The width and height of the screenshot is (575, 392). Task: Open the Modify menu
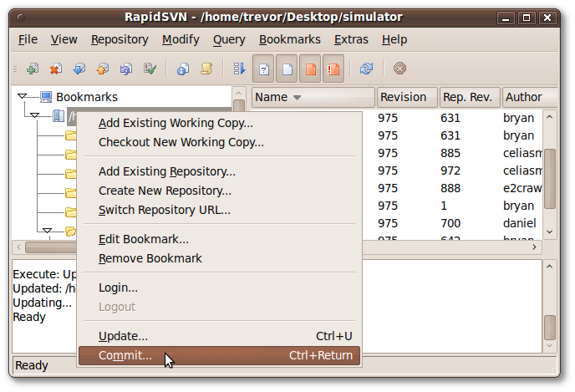181,39
